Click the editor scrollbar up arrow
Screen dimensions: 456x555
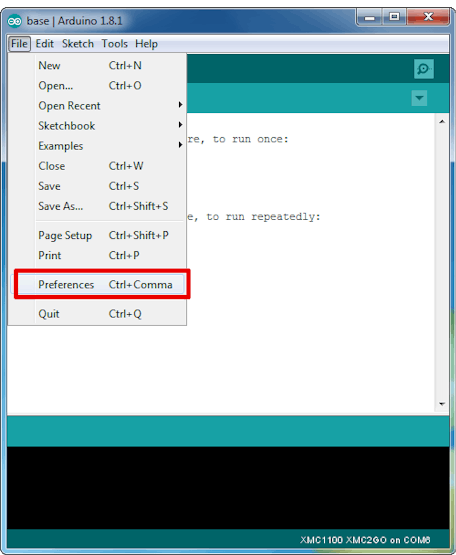(442, 121)
